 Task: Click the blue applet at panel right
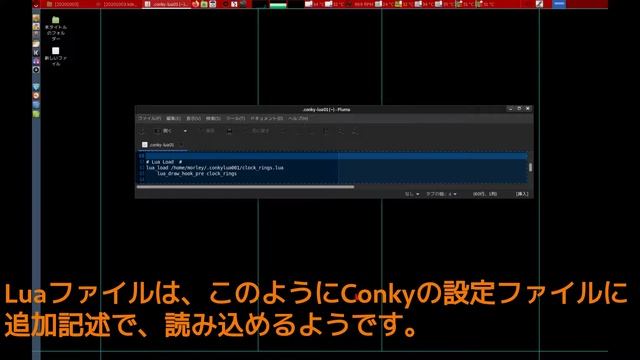[x=559, y=4]
